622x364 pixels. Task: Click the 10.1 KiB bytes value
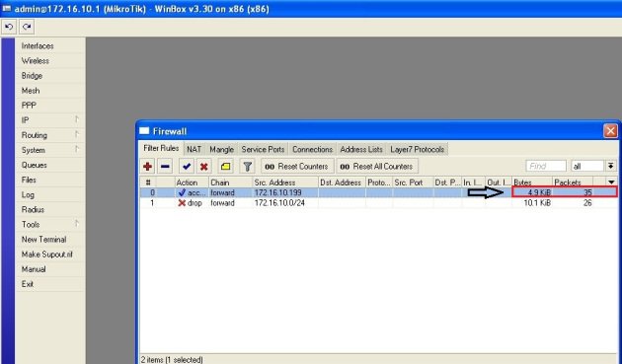point(537,203)
